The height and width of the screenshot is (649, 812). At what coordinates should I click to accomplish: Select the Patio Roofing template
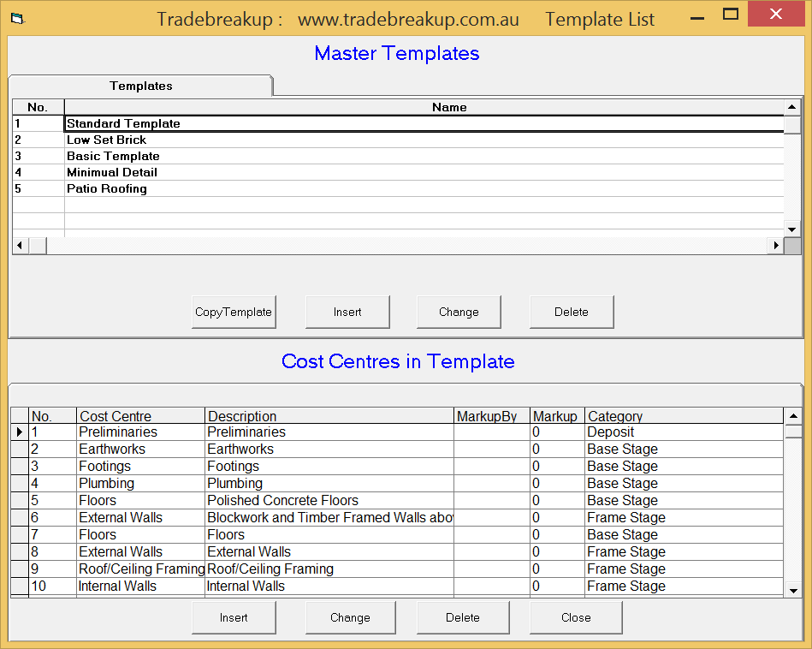(x=107, y=188)
